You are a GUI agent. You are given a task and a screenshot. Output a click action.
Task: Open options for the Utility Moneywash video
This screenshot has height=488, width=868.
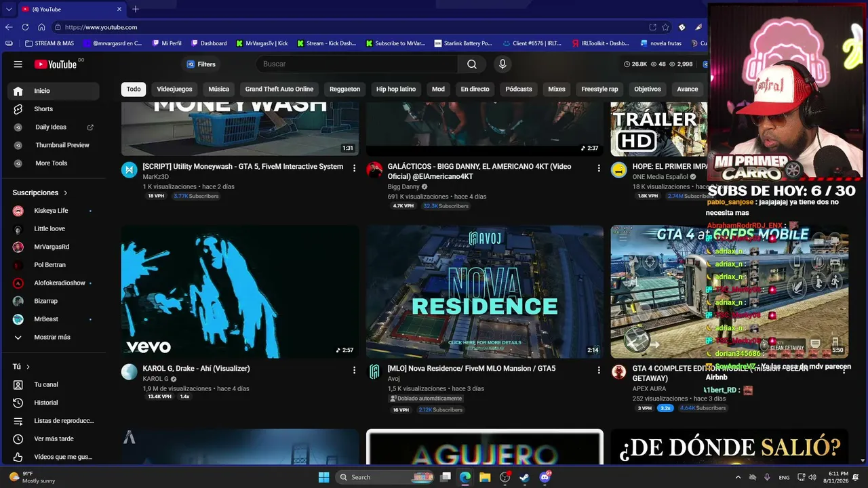point(354,168)
